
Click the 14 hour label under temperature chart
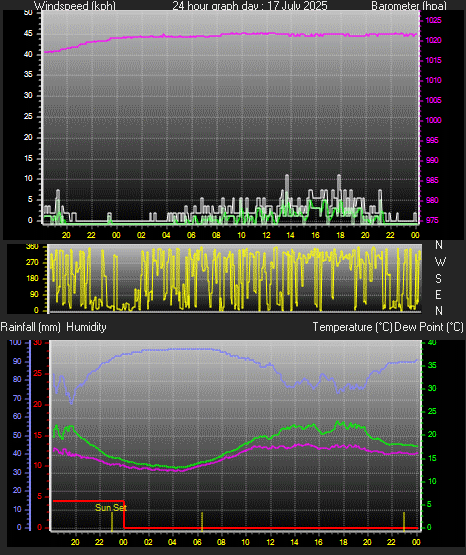click(x=294, y=542)
